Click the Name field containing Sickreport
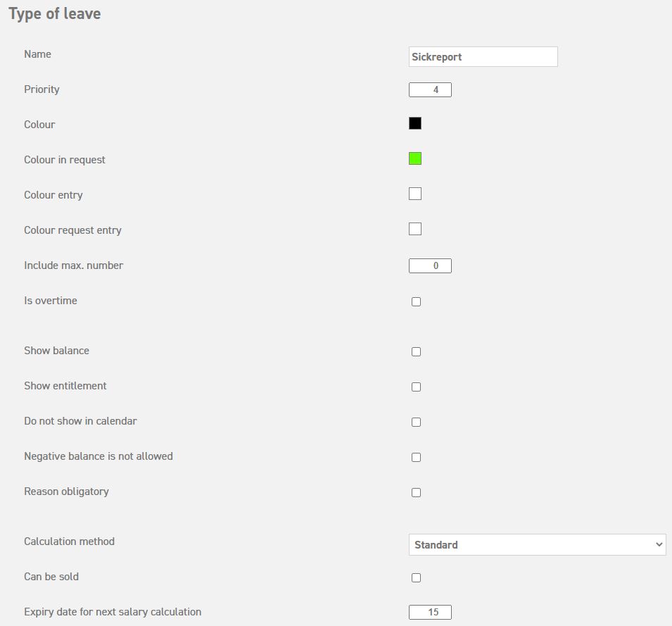672x626 pixels. pyautogui.click(x=483, y=57)
